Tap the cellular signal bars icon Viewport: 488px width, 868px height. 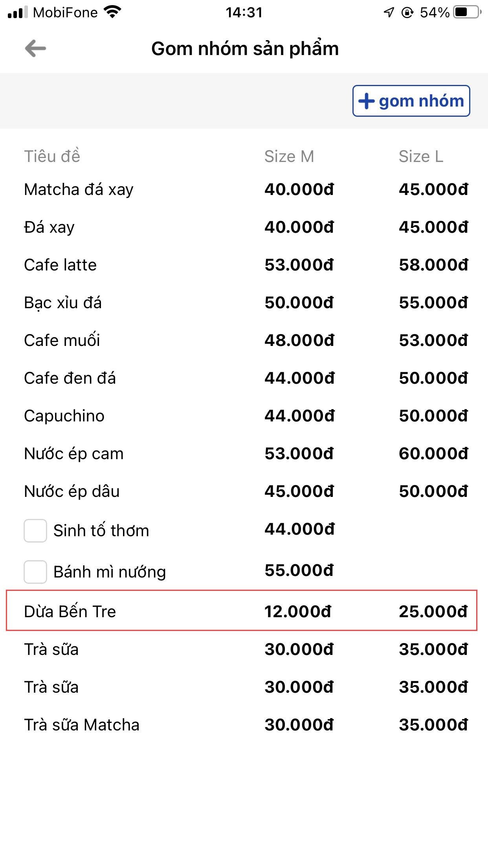click(x=18, y=13)
